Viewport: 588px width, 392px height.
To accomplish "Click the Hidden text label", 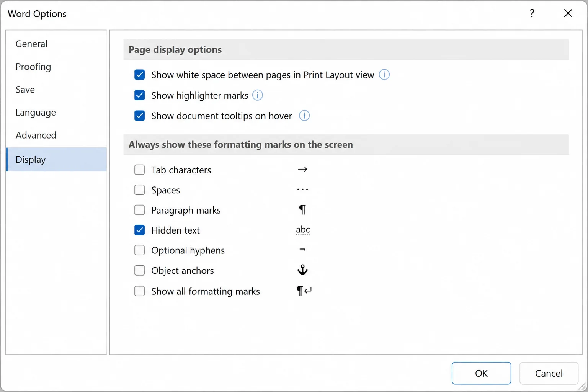I will [x=175, y=230].
